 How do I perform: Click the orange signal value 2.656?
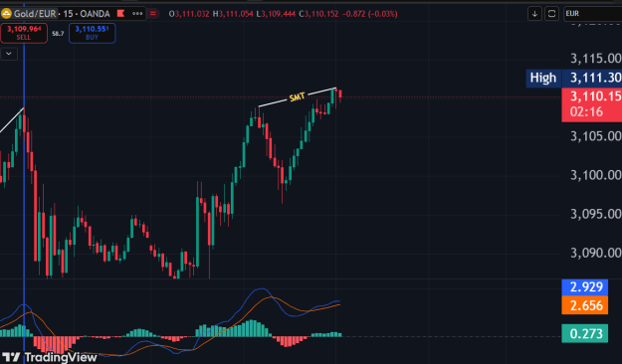[585, 305]
